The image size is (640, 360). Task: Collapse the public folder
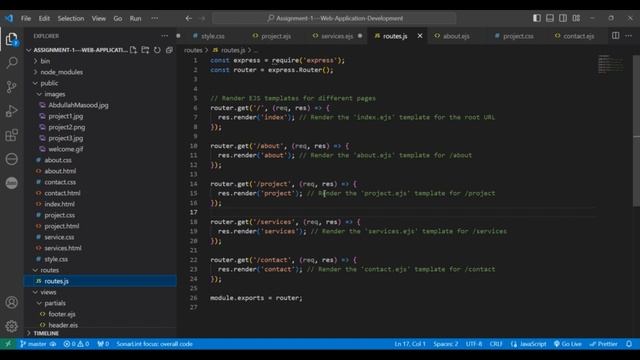click(49, 83)
